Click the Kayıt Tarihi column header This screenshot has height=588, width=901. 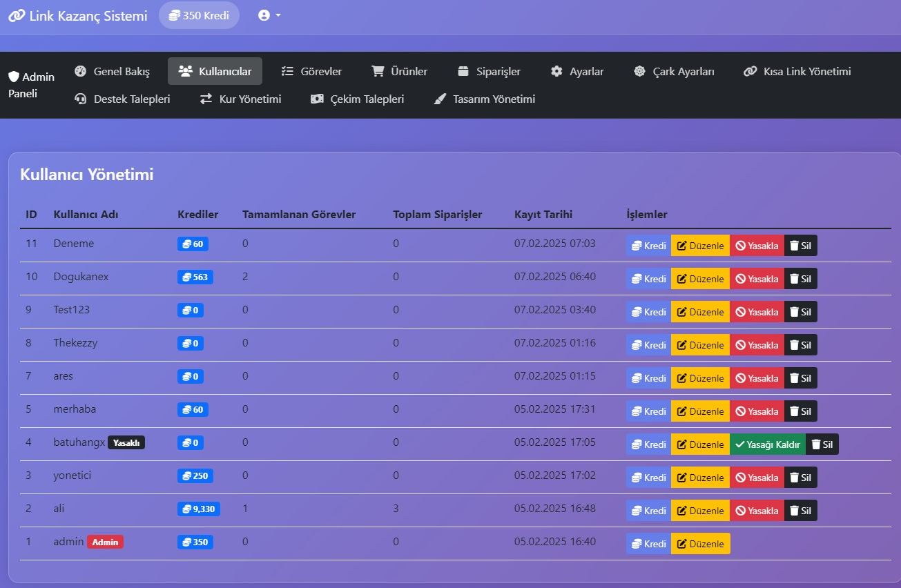tap(543, 215)
